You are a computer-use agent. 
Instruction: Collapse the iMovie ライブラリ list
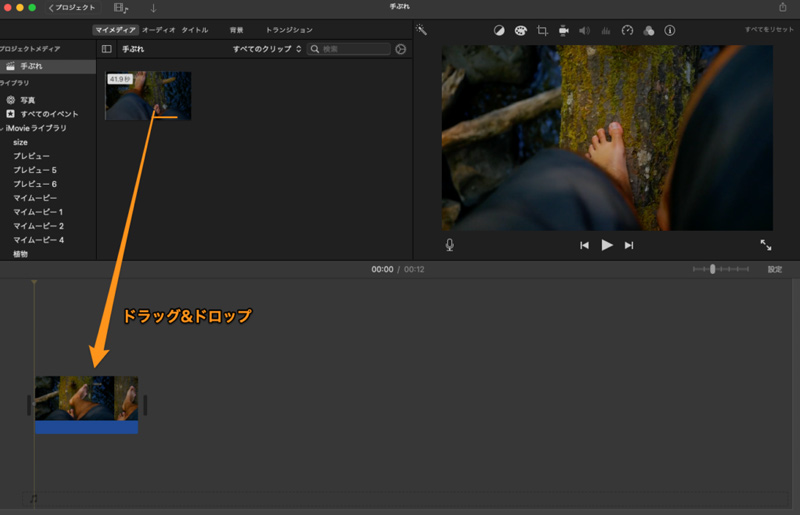[x=2, y=129]
